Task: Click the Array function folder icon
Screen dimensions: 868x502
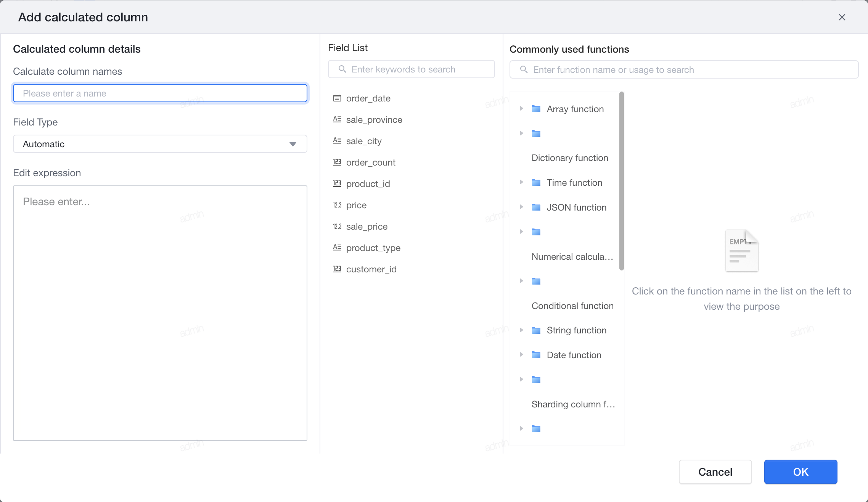Action: tap(536, 109)
